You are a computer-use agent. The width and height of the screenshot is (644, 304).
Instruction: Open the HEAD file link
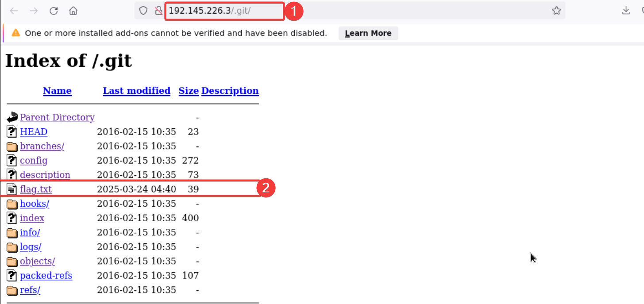34,132
